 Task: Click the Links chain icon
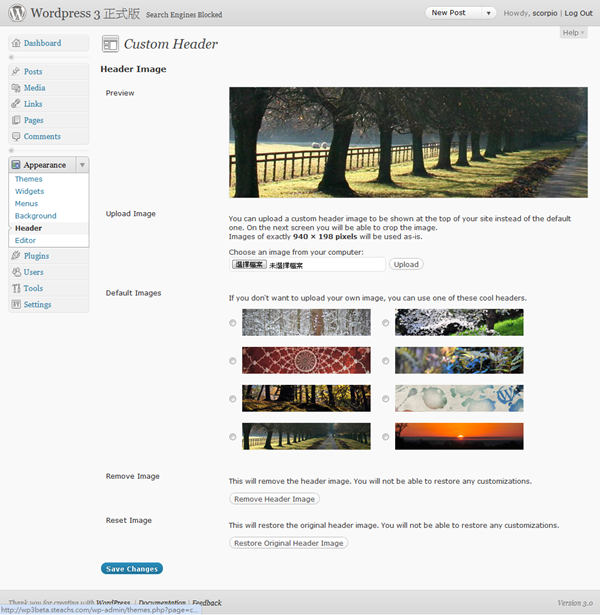click(x=16, y=104)
